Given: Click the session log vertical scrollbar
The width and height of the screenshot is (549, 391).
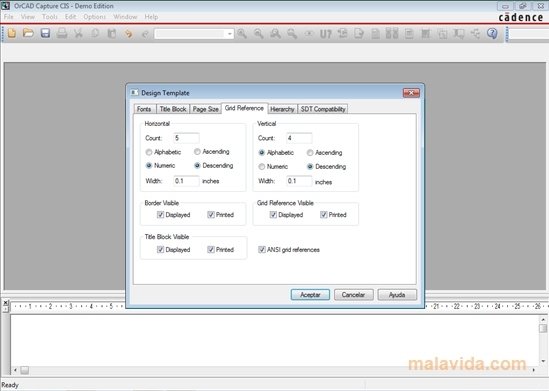Looking at the screenshot, I should 543,340.
